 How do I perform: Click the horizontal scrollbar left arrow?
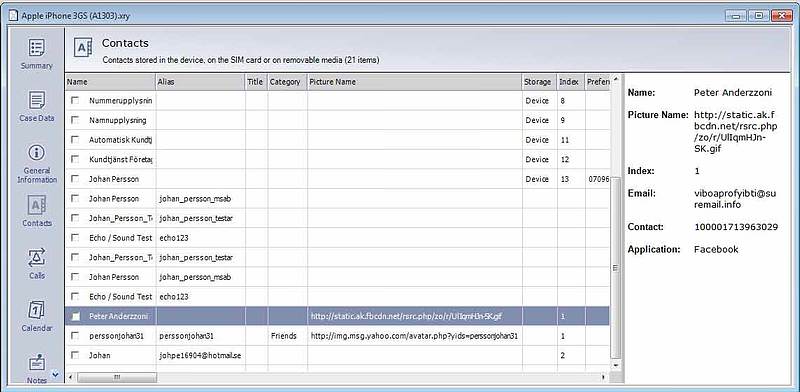point(70,377)
